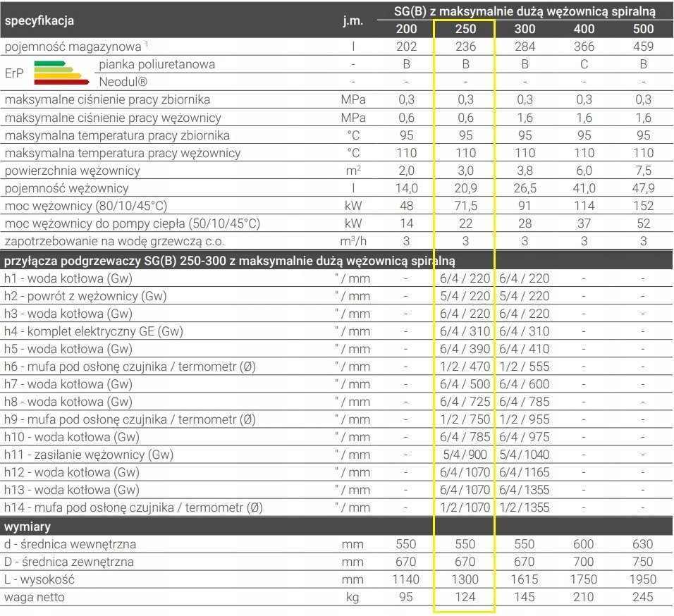Click the ErP energy rating arrows icon
The height and width of the screenshot is (616, 674).
(x=61, y=73)
